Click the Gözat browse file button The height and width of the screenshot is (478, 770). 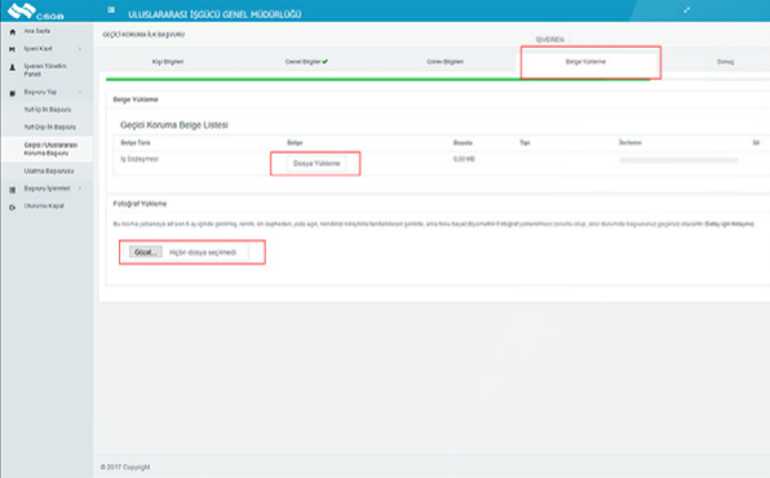tap(146, 253)
